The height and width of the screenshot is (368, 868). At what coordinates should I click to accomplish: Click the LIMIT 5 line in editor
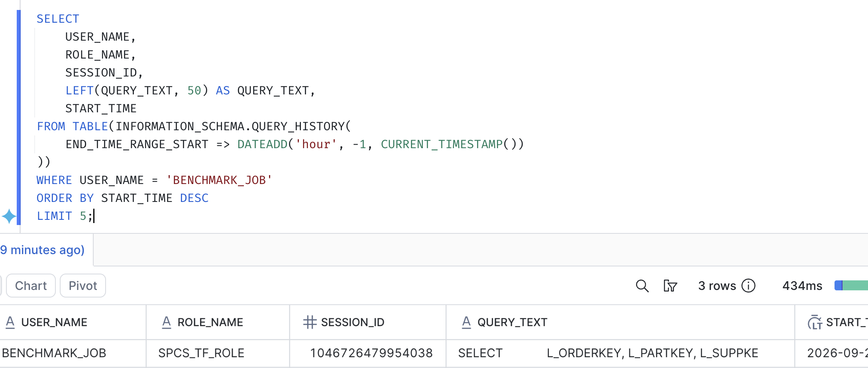(x=65, y=216)
